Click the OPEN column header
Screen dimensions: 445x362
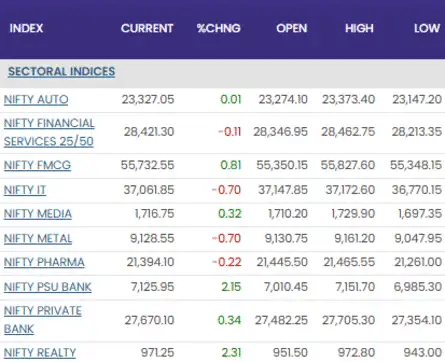click(x=292, y=28)
